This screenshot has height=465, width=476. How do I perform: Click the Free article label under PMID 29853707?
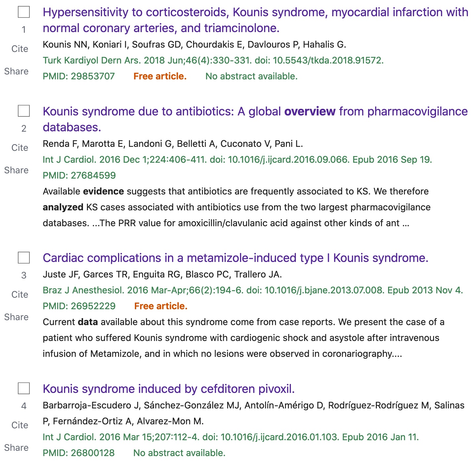click(160, 76)
